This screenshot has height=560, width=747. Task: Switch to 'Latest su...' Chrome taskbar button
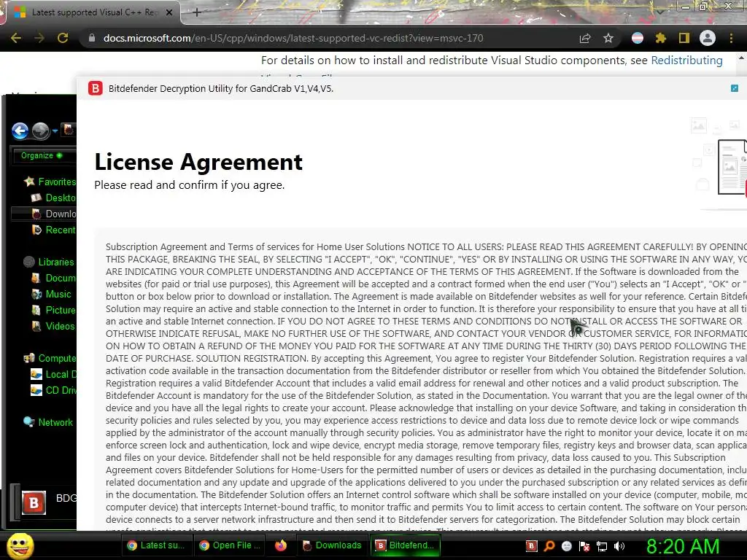point(156,545)
